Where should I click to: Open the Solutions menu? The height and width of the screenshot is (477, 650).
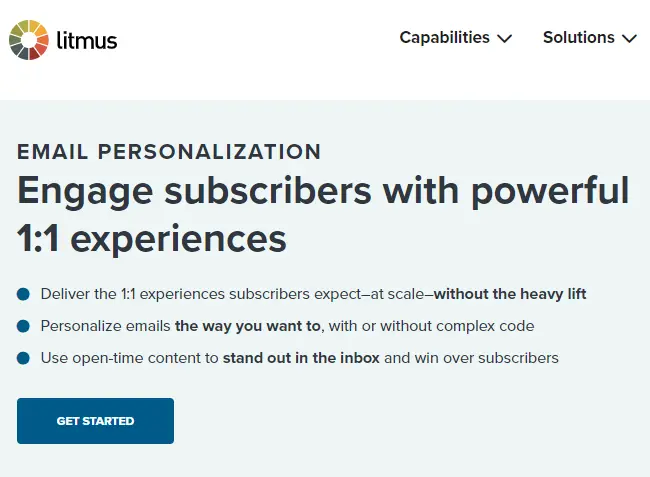coord(579,38)
